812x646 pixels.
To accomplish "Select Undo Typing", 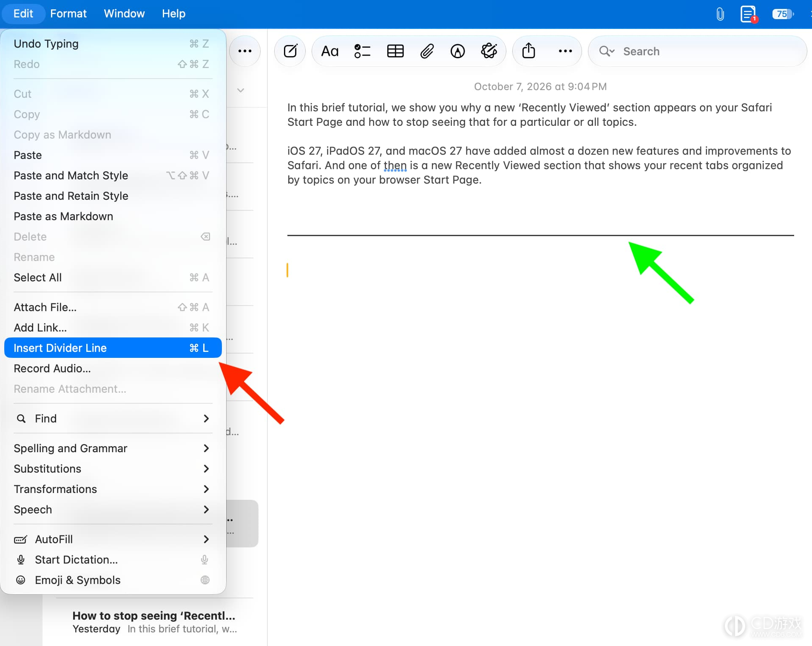I will click(x=113, y=44).
